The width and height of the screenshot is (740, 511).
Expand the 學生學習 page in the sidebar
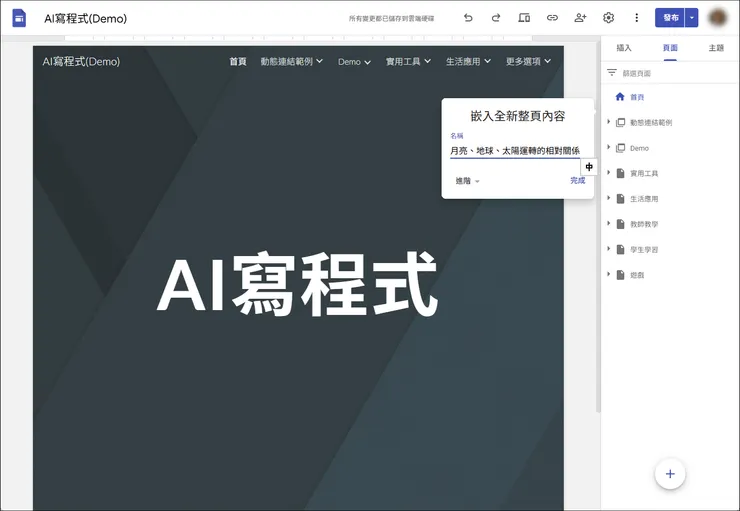tap(608, 249)
